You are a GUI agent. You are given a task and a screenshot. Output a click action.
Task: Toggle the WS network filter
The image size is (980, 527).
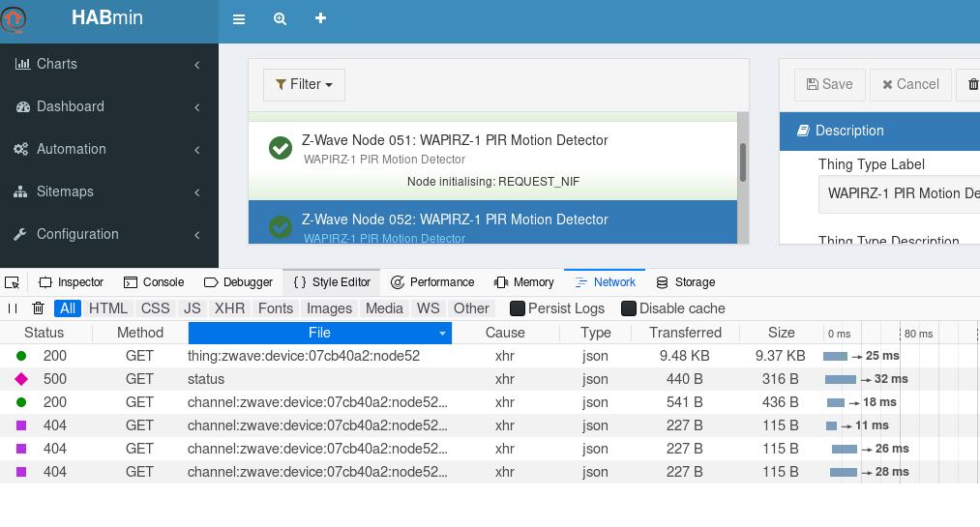(429, 308)
